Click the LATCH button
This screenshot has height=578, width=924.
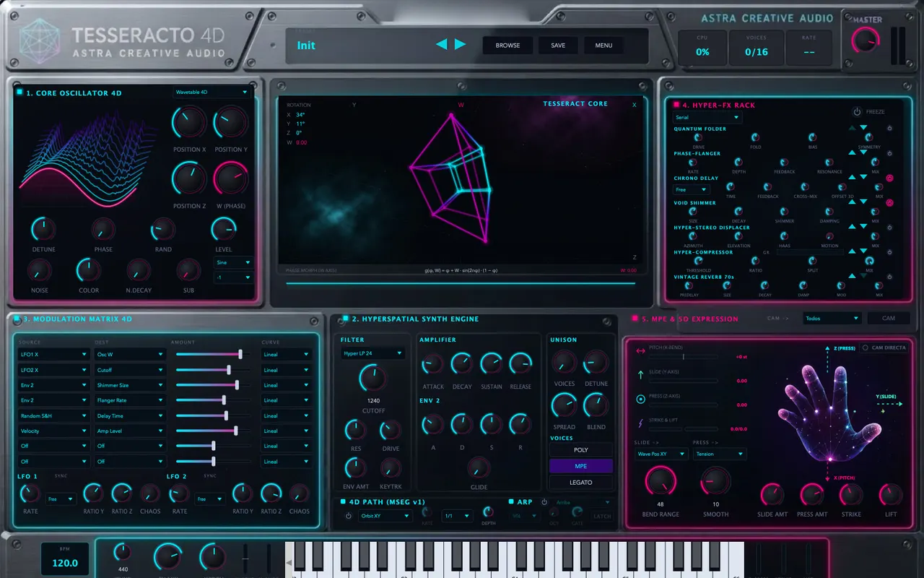click(602, 516)
